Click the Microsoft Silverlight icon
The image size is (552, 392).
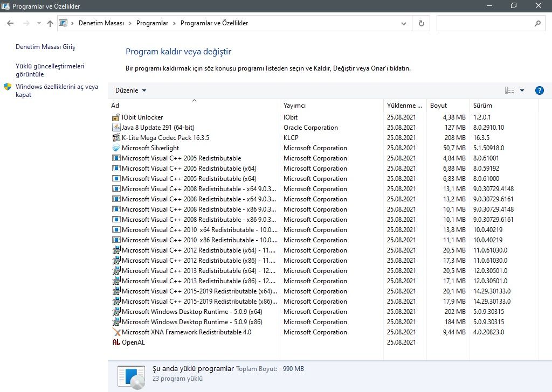[x=116, y=148]
